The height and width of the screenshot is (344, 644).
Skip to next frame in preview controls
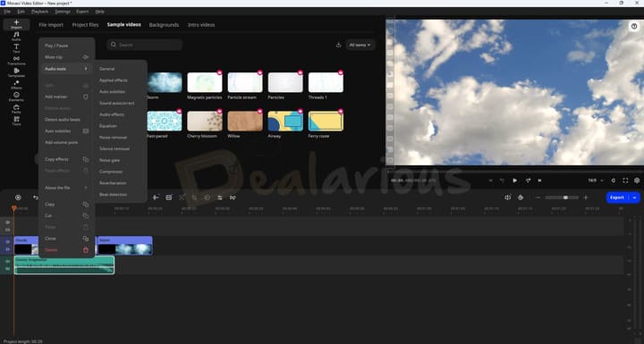(x=528, y=180)
